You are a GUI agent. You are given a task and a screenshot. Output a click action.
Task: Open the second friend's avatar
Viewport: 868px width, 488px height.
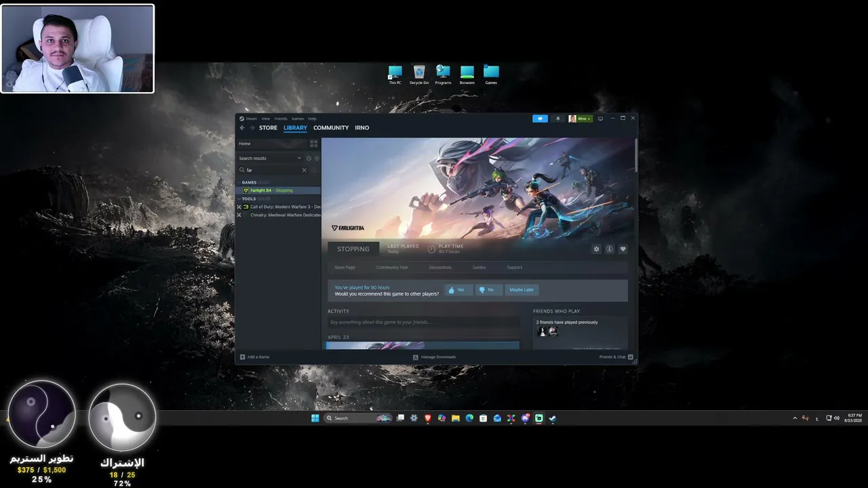click(553, 331)
